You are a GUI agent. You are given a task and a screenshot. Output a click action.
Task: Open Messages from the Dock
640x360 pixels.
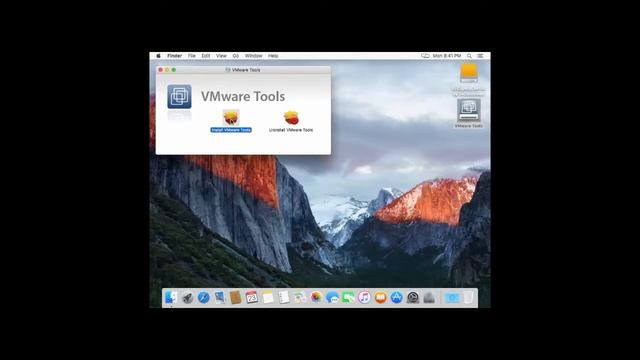click(x=332, y=298)
